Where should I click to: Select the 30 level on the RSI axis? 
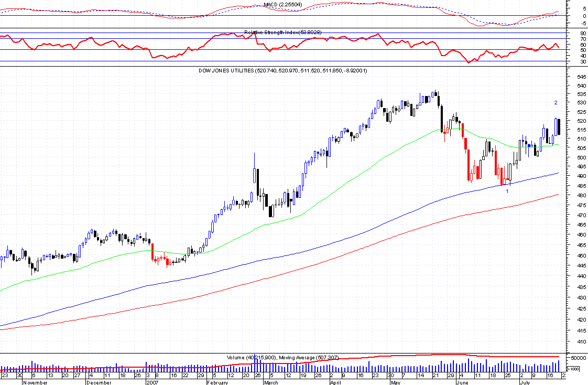point(583,61)
